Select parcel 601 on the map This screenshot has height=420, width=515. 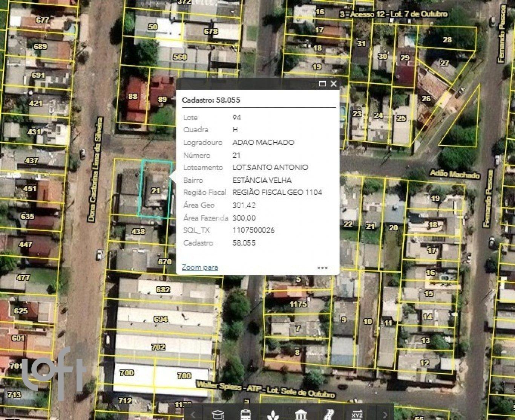[18, 338]
